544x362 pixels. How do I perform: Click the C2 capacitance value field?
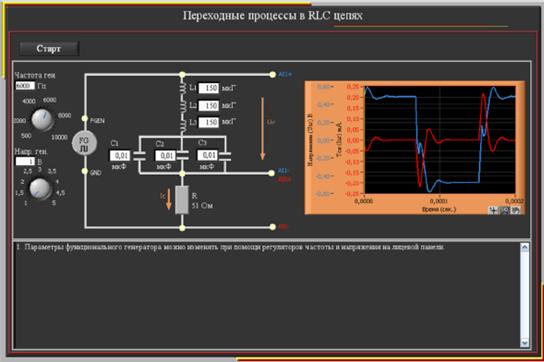pyautogui.click(x=165, y=155)
